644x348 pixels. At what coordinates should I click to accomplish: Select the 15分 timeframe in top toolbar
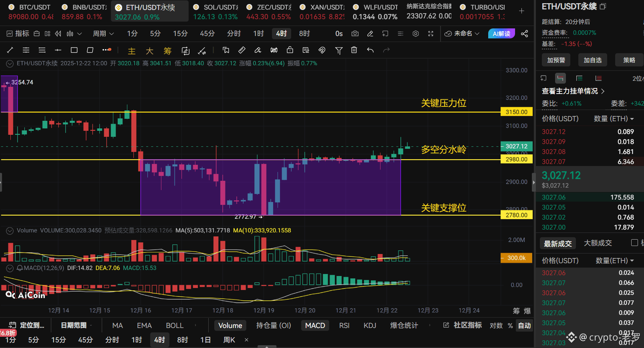[x=180, y=34]
